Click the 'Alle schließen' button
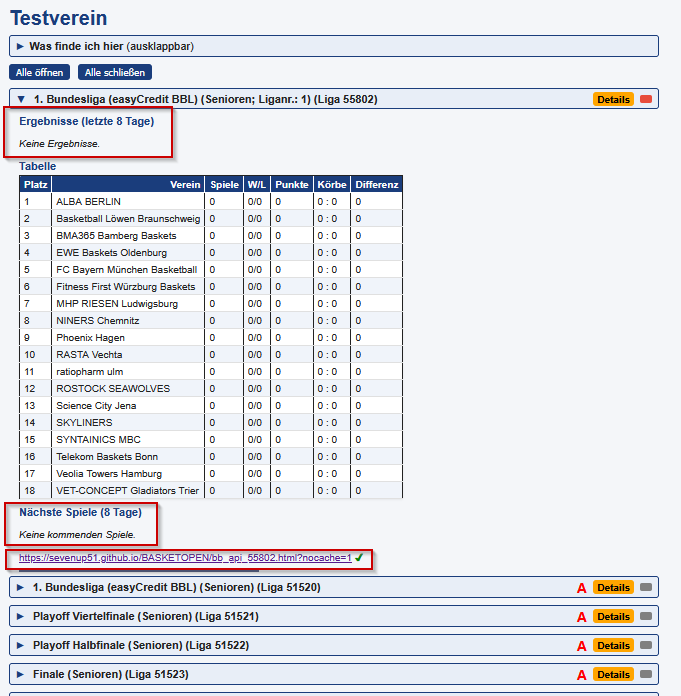 (115, 72)
